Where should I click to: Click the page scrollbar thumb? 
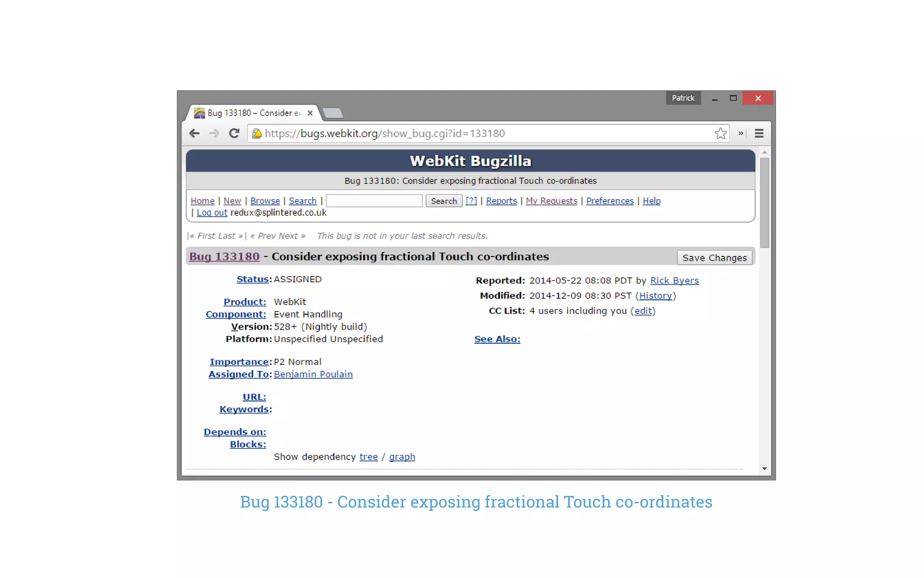coord(764,203)
